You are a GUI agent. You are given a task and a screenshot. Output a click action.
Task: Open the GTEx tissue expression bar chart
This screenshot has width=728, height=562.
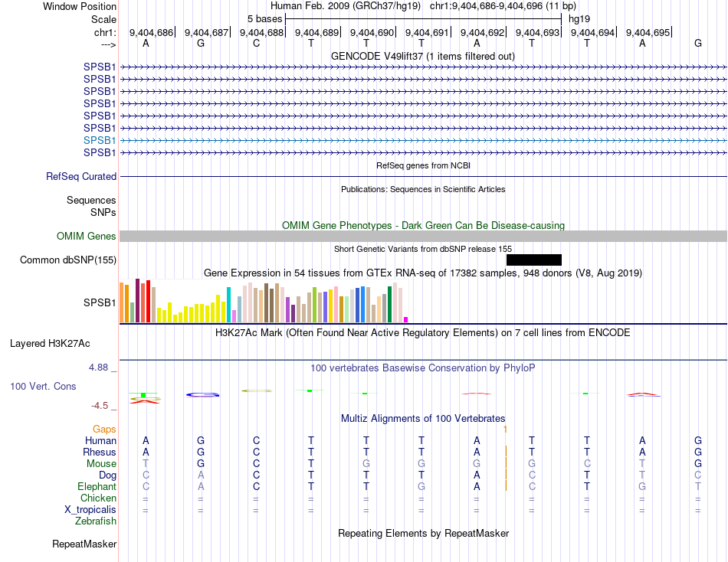click(x=264, y=301)
